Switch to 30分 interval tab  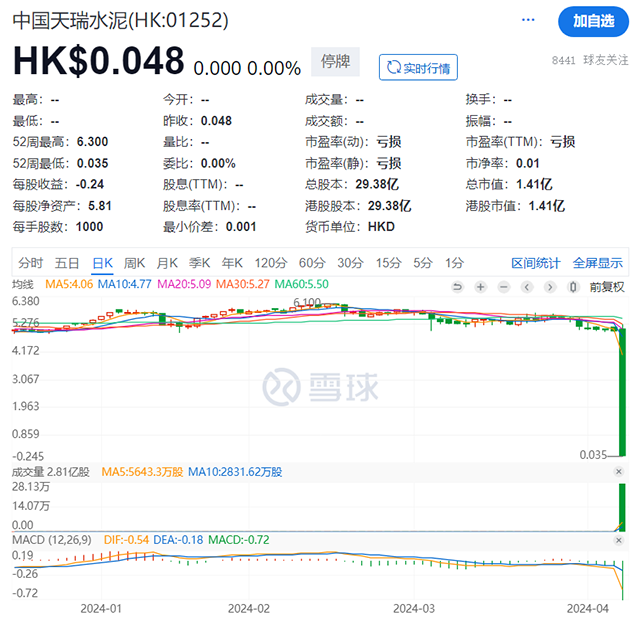[x=350, y=263]
